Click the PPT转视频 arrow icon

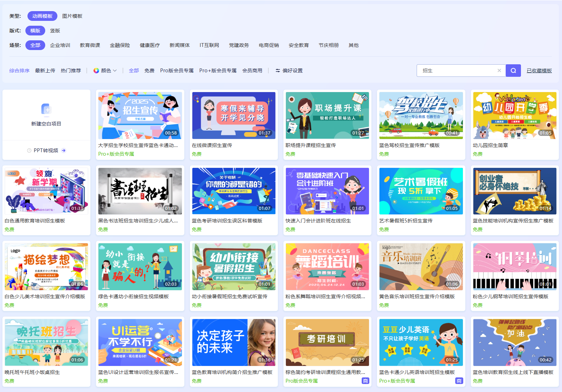coord(64,150)
